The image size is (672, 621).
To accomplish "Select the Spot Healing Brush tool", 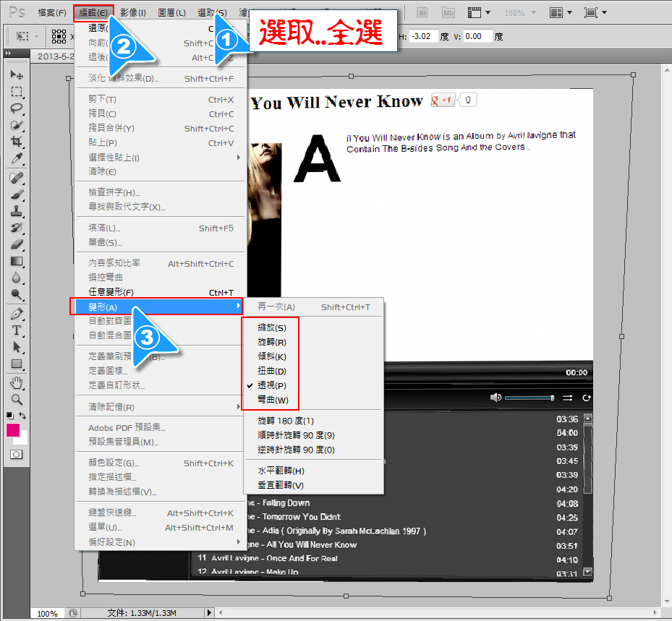I will pos(17,178).
